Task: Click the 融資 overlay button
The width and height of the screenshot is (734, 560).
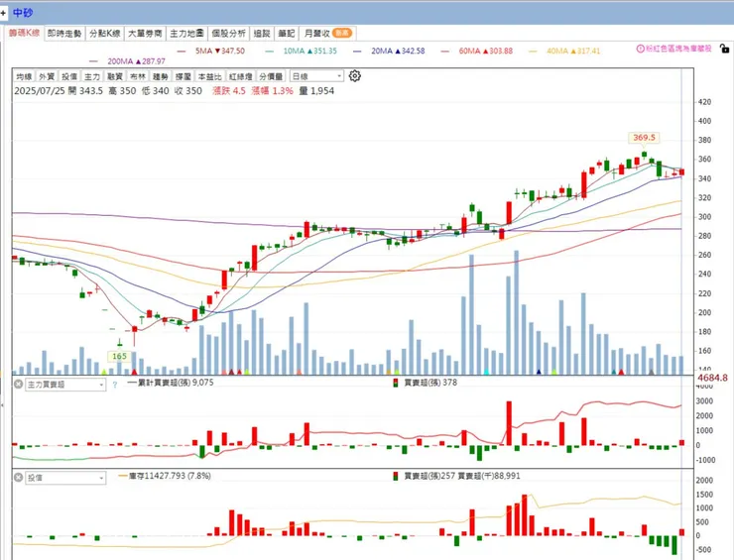Action: tap(115, 76)
